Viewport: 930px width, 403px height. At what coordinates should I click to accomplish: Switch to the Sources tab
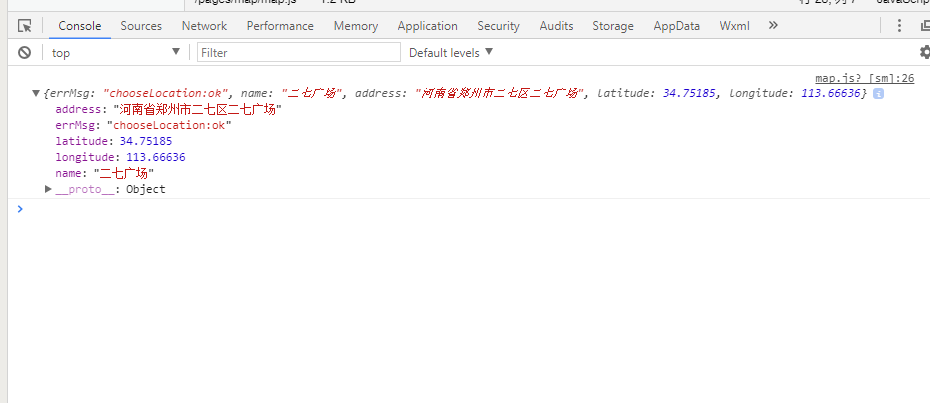tap(141, 26)
